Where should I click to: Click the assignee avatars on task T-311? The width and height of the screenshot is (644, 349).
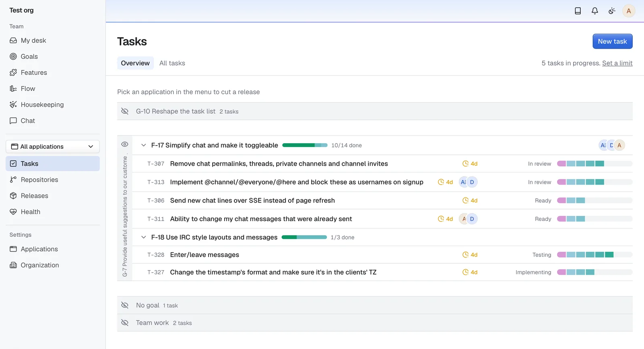pos(468,219)
